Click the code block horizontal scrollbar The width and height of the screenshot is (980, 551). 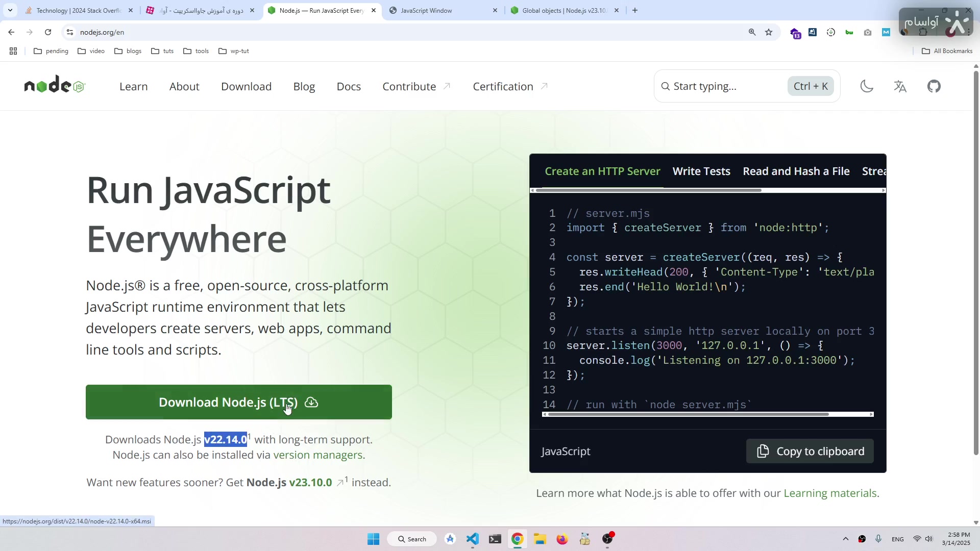(x=688, y=414)
